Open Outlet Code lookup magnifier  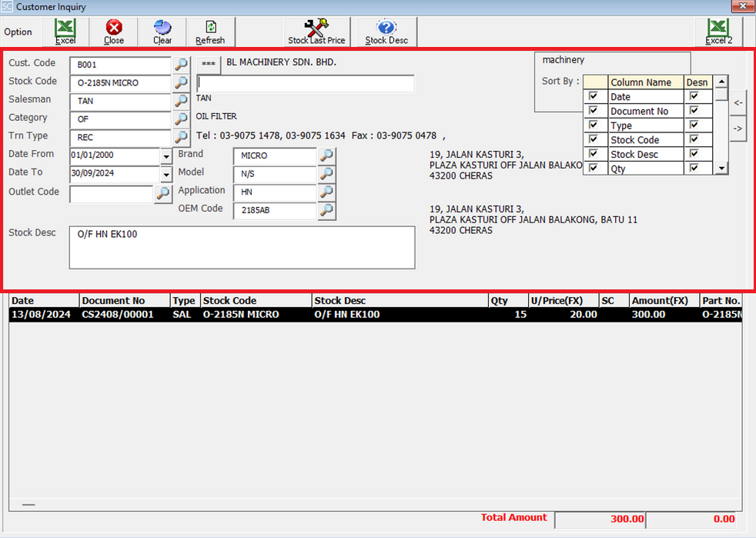(x=163, y=194)
